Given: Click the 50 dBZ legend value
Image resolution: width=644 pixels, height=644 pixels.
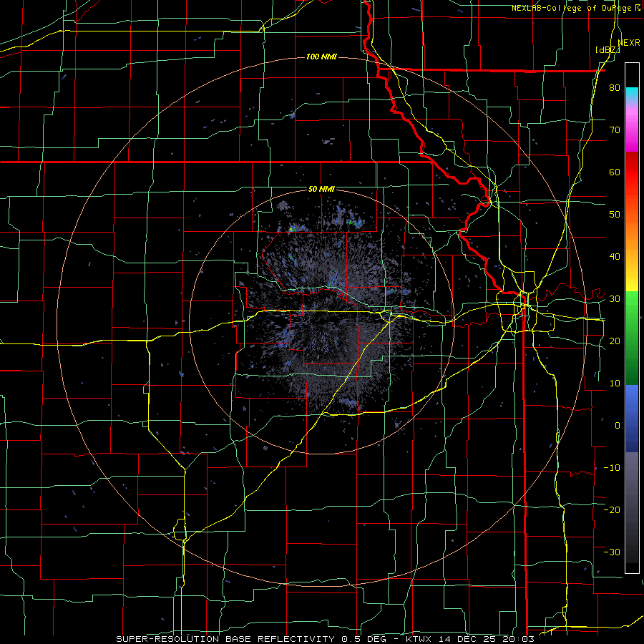Looking at the screenshot, I should (x=615, y=215).
